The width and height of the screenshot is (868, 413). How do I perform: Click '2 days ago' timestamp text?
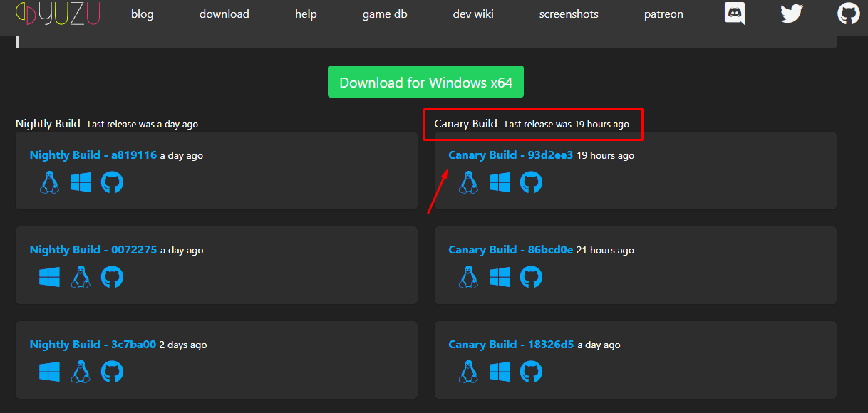coord(183,345)
